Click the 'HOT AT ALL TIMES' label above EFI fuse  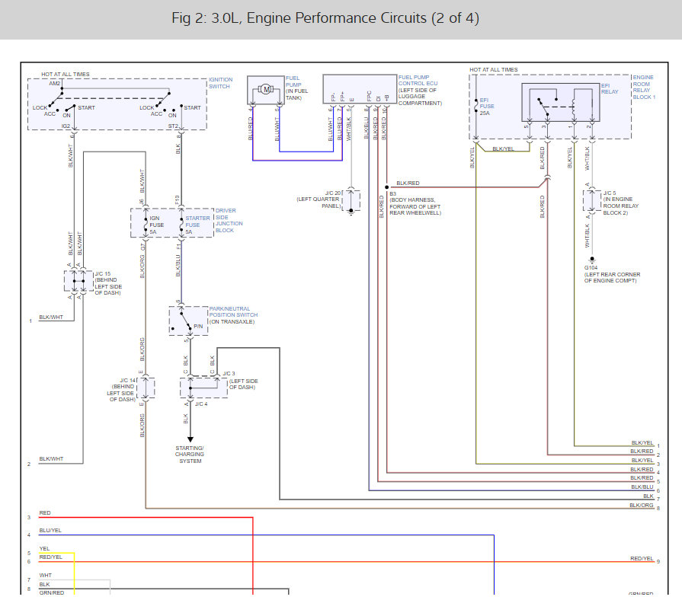494,69
